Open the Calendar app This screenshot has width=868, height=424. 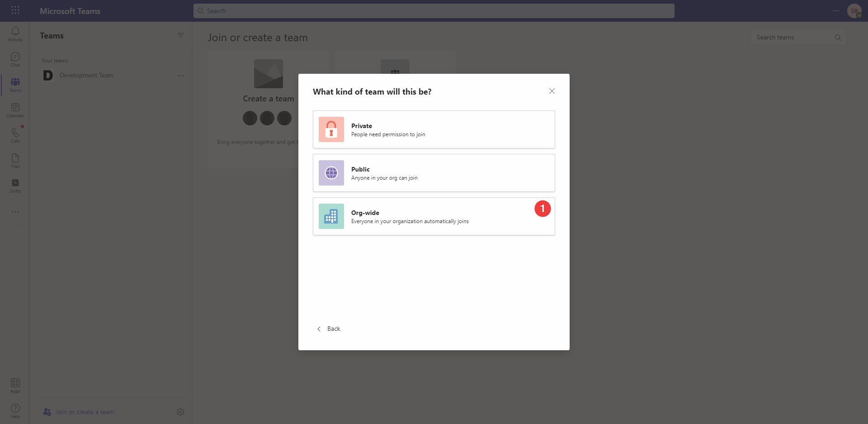coord(15,110)
